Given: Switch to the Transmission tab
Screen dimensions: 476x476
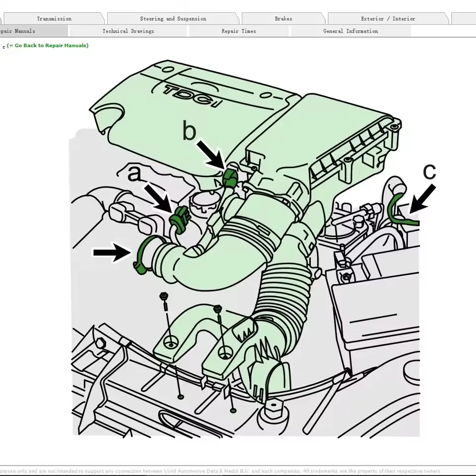Looking at the screenshot, I should click(x=54, y=18).
